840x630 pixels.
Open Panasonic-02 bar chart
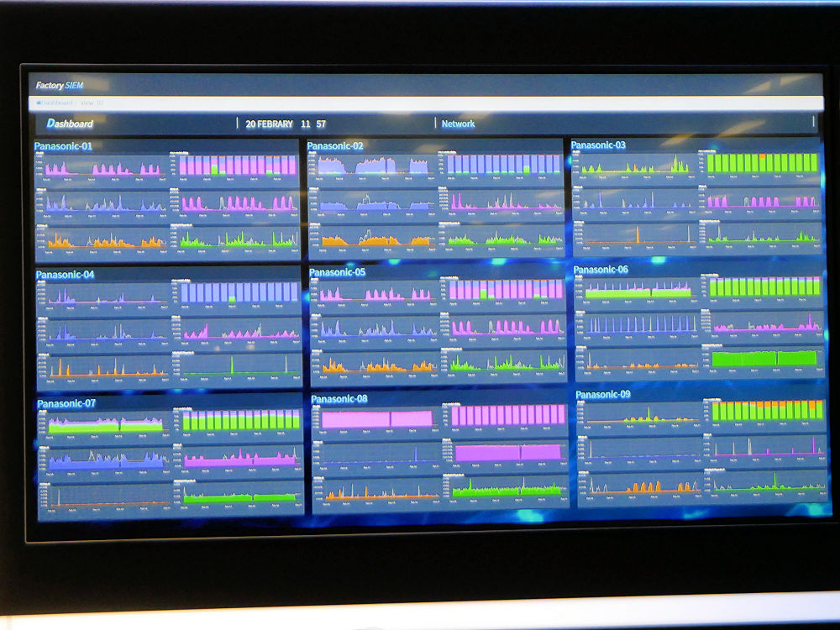tap(501, 165)
